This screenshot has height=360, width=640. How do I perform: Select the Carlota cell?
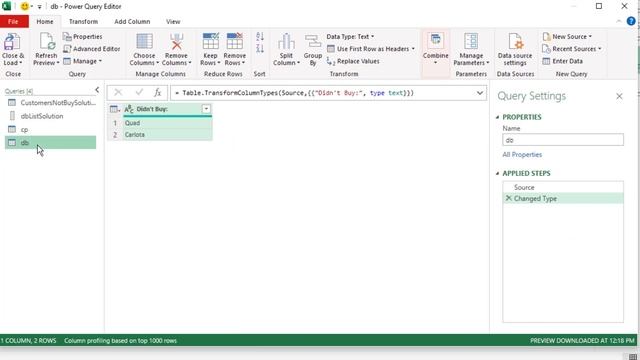[x=167, y=135]
